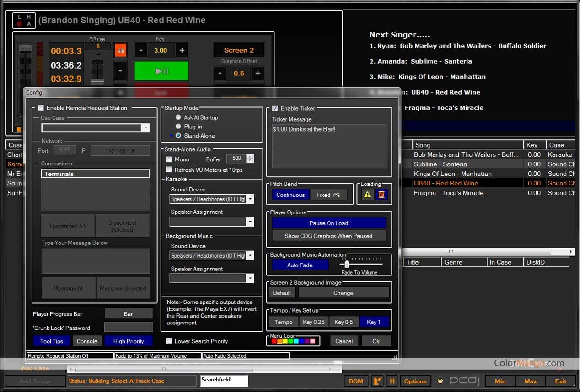Click inside the Searchfield input box
This screenshot has height=392, width=580.
point(224,380)
